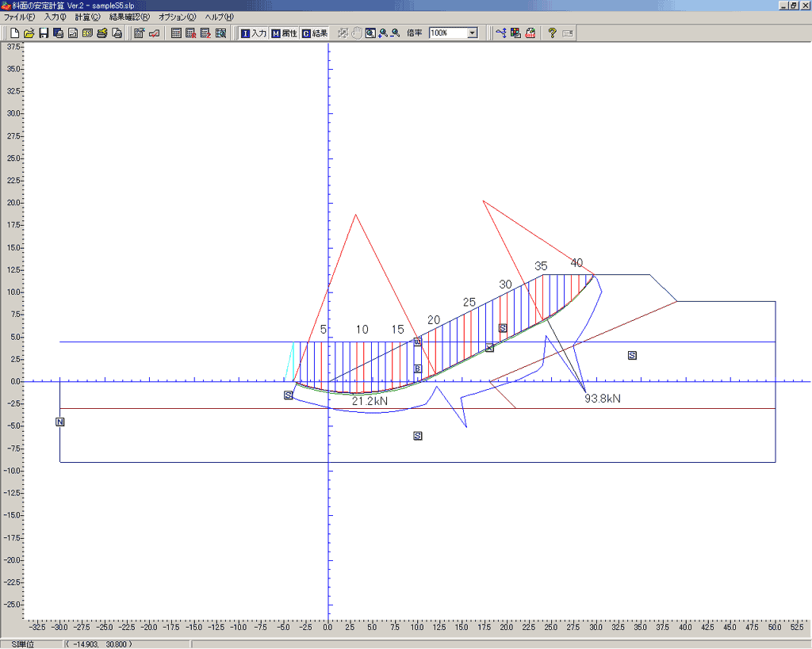Click the blue branching arrows icon

pos(501,33)
